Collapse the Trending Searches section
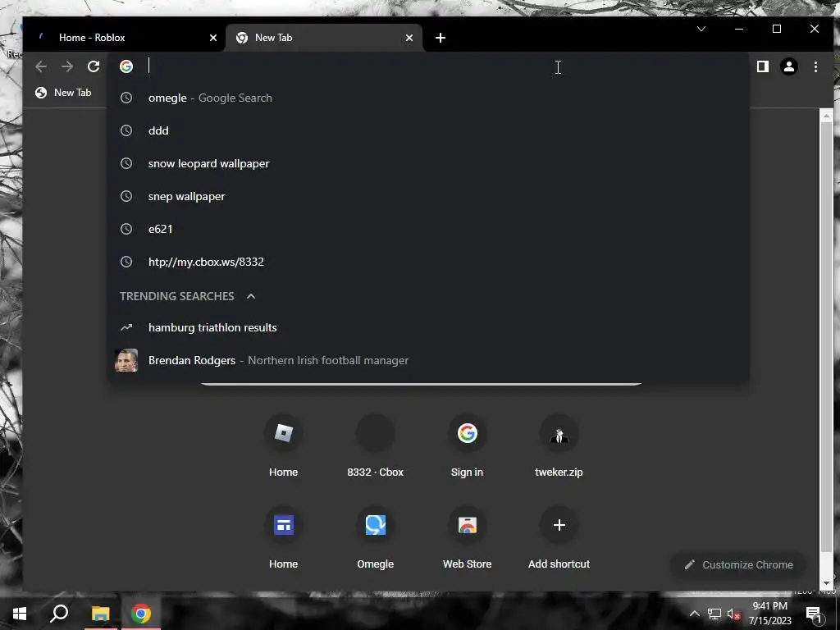Image resolution: width=840 pixels, height=630 pixels. [x=251, y=296]
